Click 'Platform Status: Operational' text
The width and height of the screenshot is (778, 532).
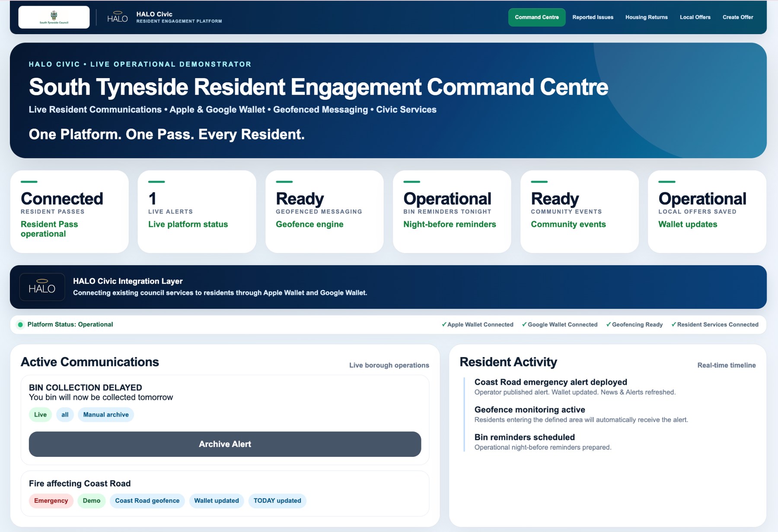tap(70, 324)
